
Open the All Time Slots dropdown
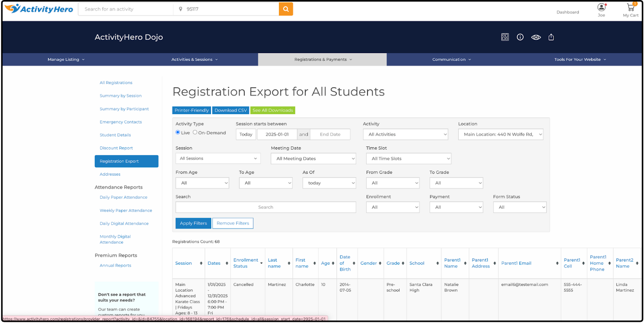click(409, 158)
